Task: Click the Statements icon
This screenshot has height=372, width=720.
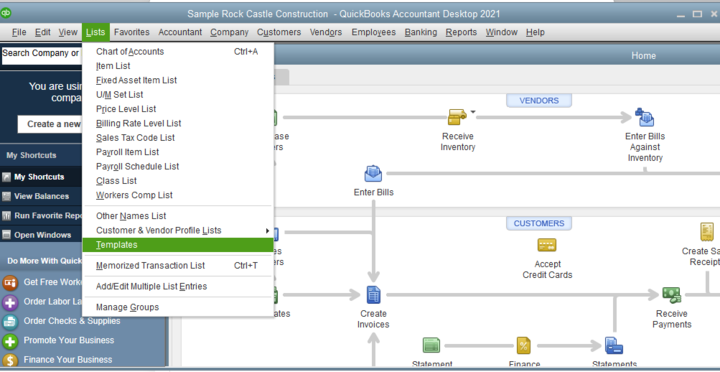Action: pyautogui.click(x=614, y=345)
